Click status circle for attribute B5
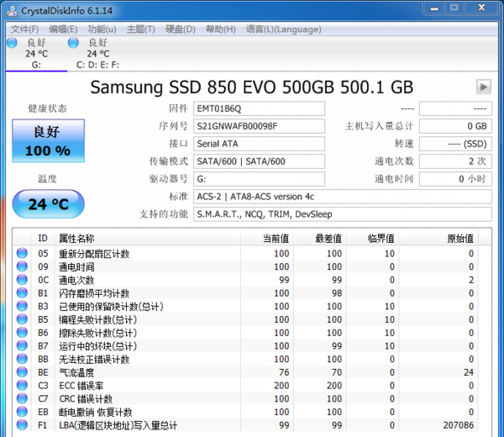The width and height of the screenshot is (504, 437). (22, 319)
